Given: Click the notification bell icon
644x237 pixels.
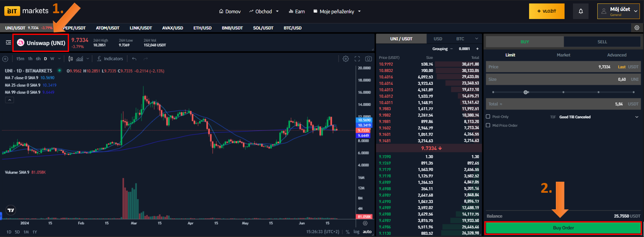Looking at the screenshot, I should tap(580, 11).
